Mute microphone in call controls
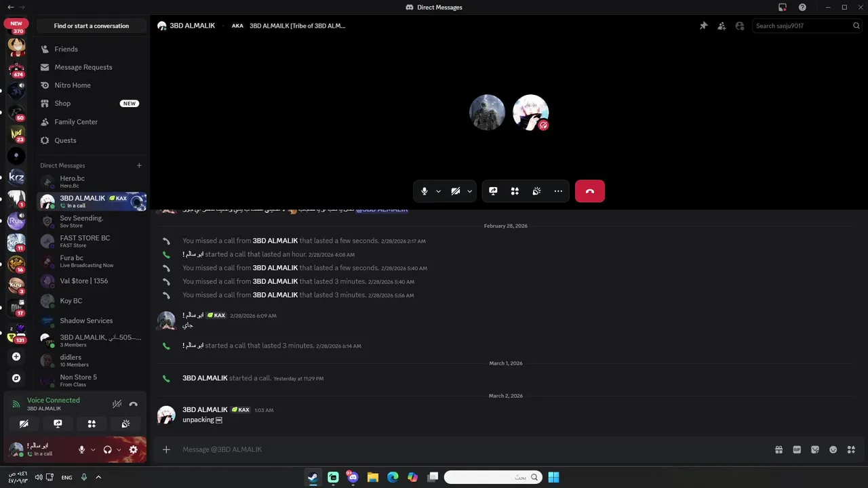This screenshot has height=488, width=868. pyautogui.click(x=425, y=191)
